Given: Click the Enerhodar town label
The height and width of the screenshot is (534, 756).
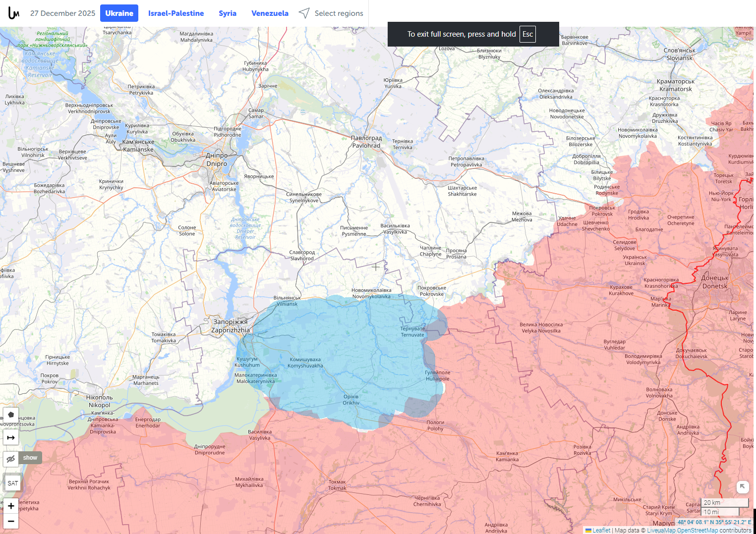Looking at the screenshot, I should [148, 423].
